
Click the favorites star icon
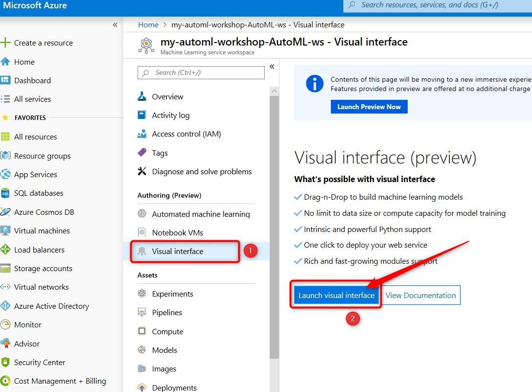[5, 117]
